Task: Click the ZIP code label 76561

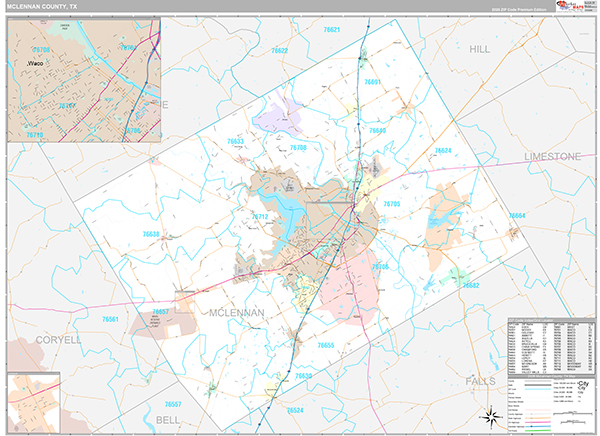Action: (x=110, y=319)
